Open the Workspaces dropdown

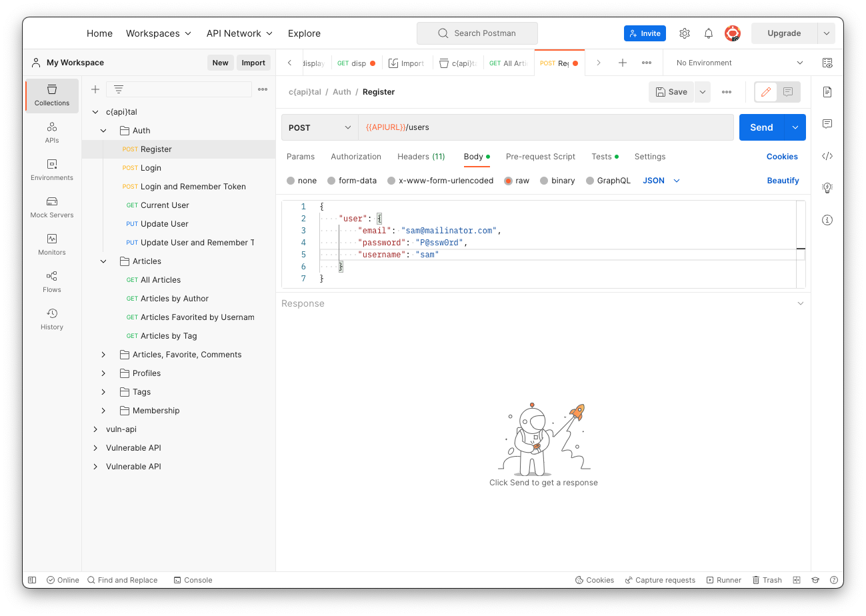coord(159,33)
